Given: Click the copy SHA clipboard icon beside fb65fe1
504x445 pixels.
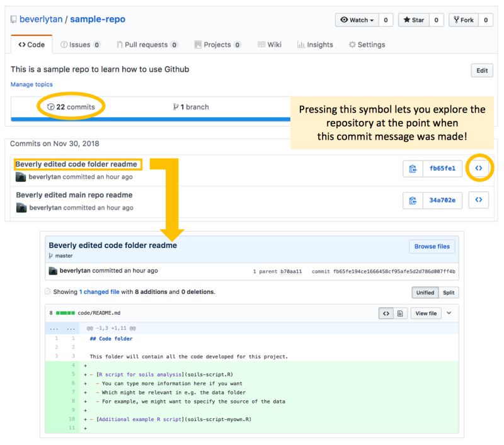Looking at the screenshot, I should (x=412, y=169).
